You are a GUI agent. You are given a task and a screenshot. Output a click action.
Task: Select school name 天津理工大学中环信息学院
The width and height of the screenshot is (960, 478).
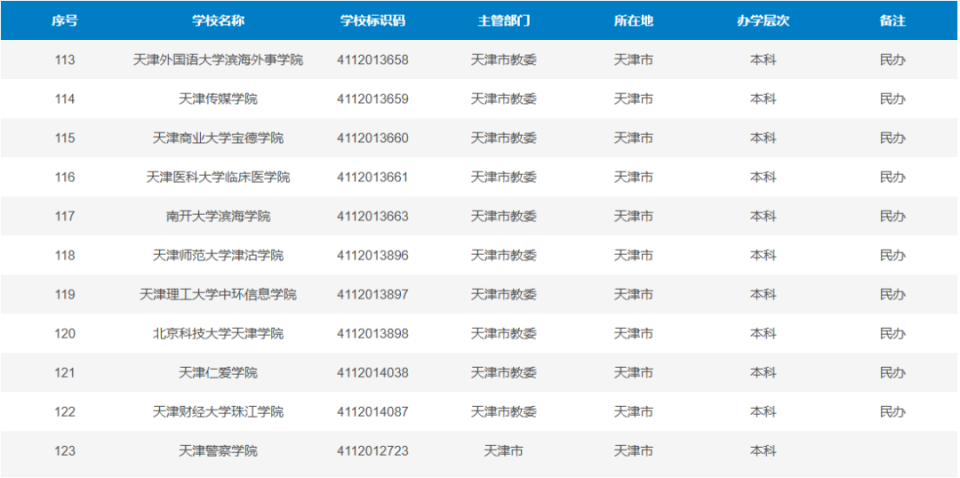click(x=218, y=295)
